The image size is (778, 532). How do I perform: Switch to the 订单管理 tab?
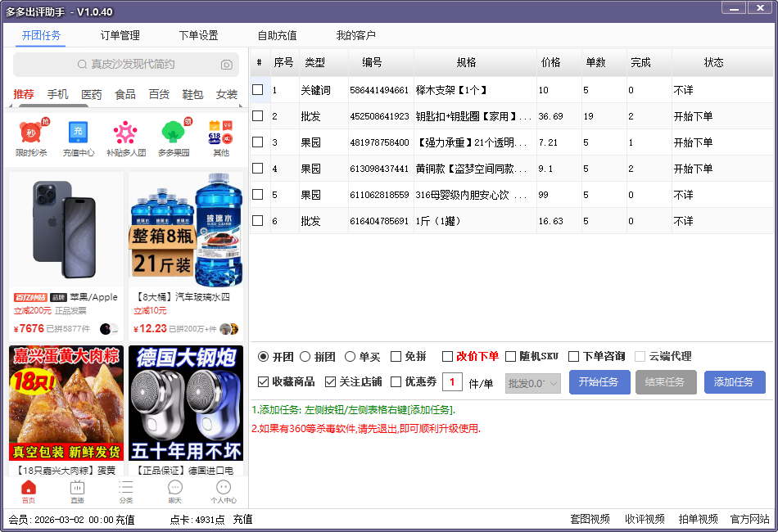click(x=120, y=35)
